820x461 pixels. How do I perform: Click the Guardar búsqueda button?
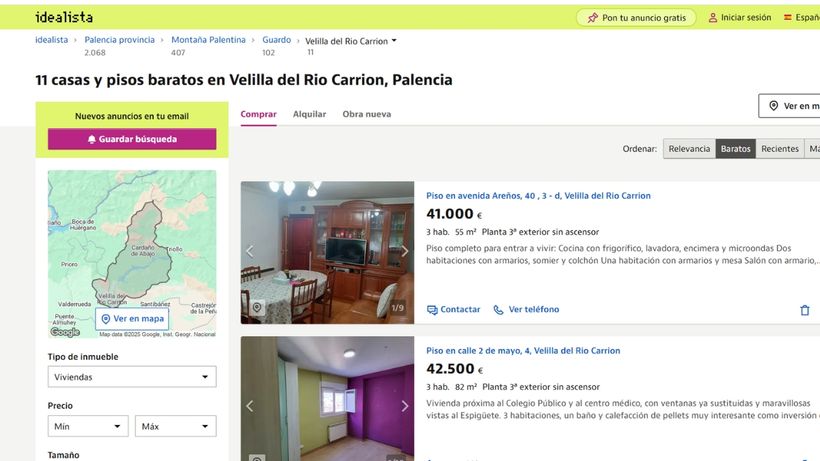[x=132, y=139]
